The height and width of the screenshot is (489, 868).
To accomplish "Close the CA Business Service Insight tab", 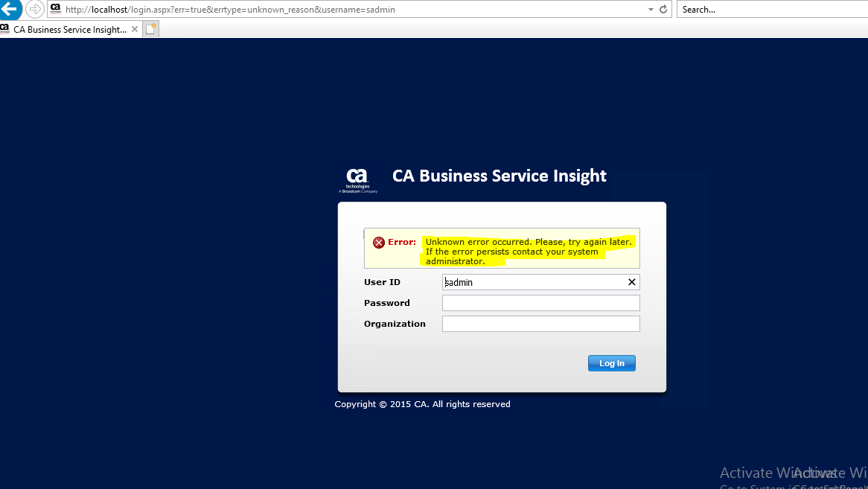I will pos(135,30).
